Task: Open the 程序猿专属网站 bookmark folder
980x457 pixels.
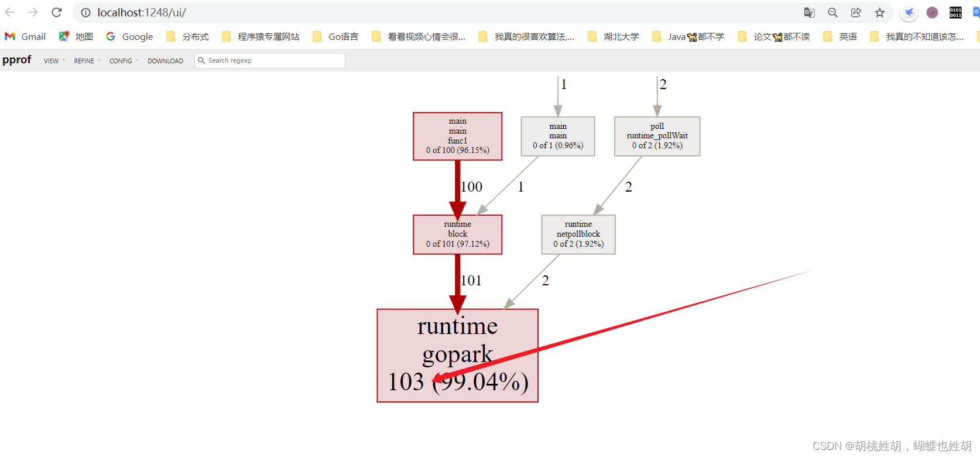Action: point(261,36)
